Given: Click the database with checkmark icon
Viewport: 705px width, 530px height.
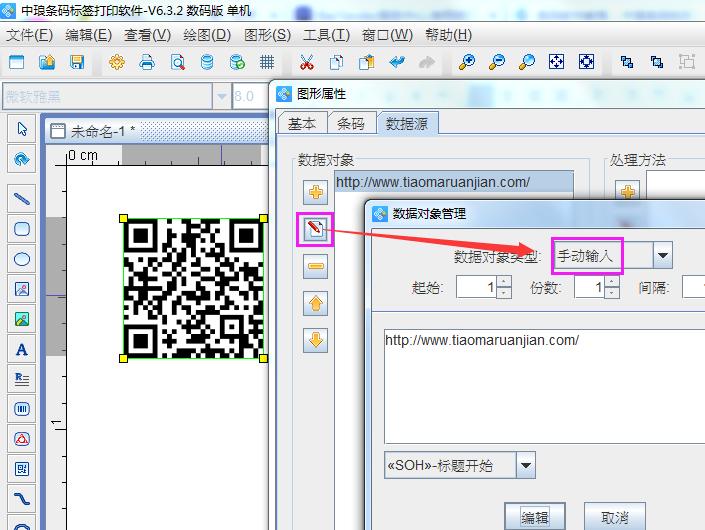Looking at the screenshot, I should coord(237,62).
